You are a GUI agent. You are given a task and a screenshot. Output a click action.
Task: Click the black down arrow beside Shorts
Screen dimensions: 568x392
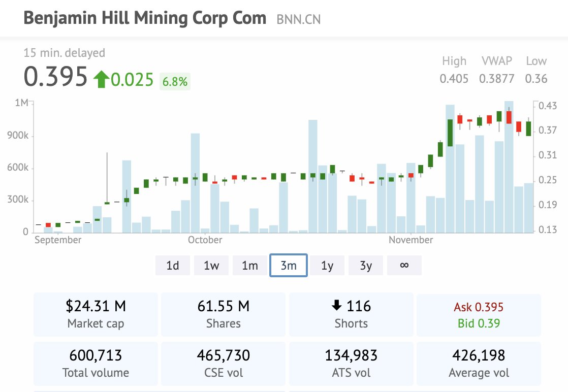[336, 306]
